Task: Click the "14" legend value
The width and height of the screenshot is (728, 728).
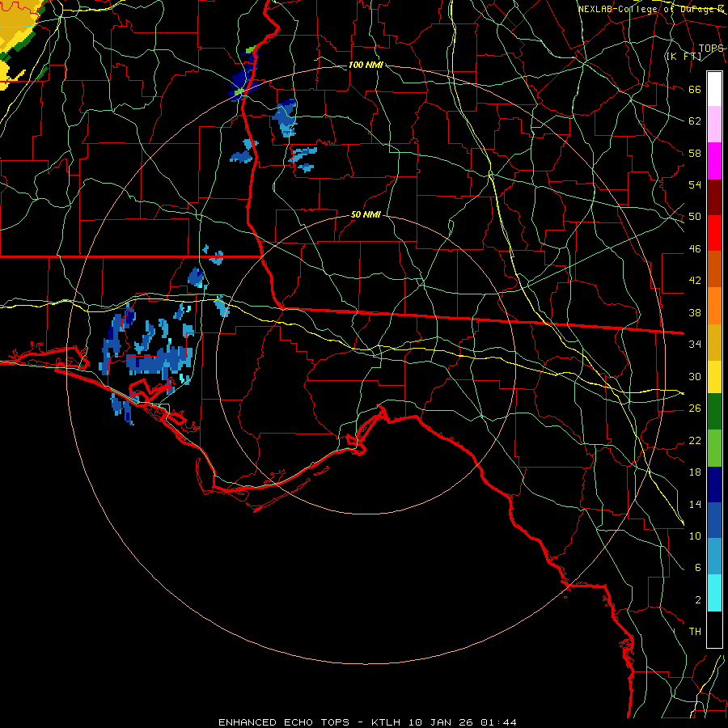Action: click(x=695, y=504)
